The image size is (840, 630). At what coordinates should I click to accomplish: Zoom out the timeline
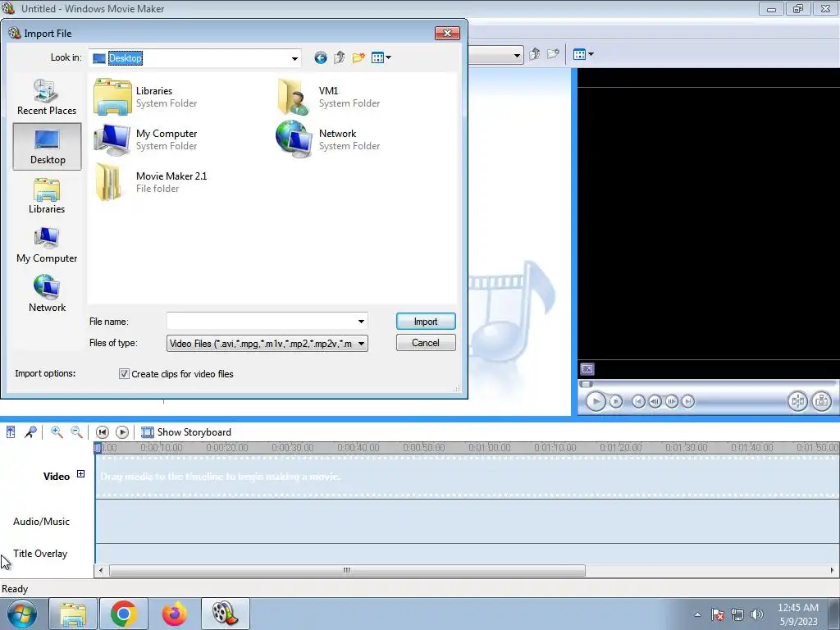[76, 431]
